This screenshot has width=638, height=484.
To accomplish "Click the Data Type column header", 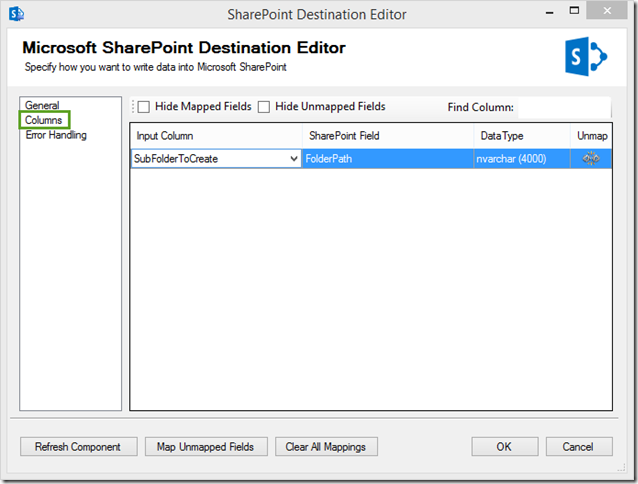I will pyautogui.click(x=522, y=135).
